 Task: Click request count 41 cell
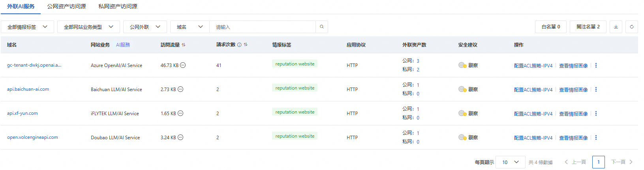219,65
